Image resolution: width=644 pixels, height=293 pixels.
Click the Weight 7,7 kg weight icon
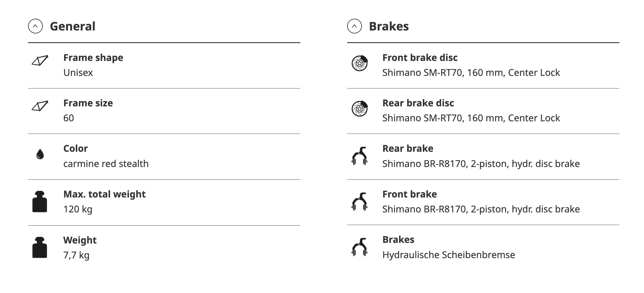click(40, 247)
